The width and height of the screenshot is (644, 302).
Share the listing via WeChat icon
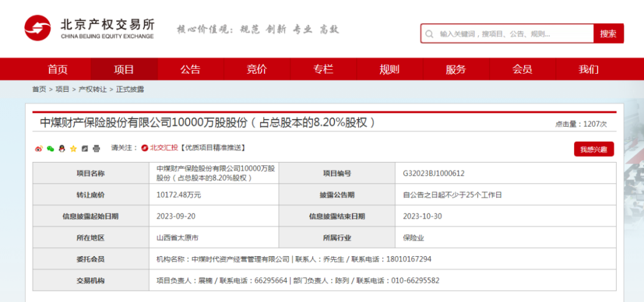50,148
